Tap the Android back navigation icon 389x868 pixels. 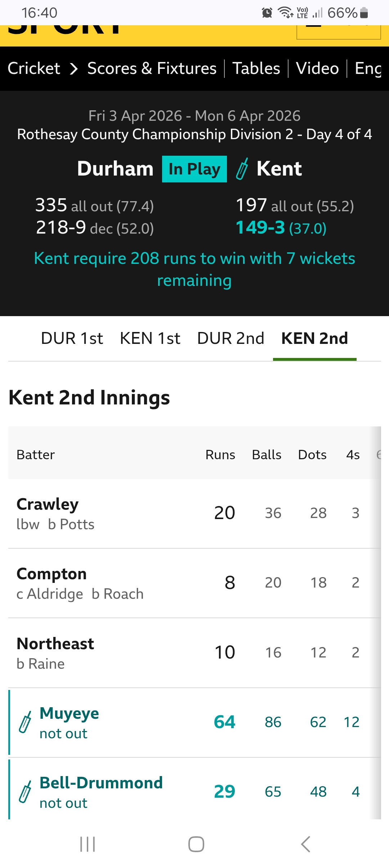pyautogui.click(x=305, y=844)
